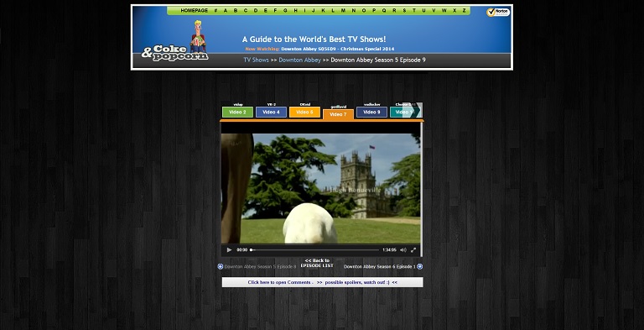644x330 pixels.
Task: Browse shows starting with M
Action: click(343, 11)
